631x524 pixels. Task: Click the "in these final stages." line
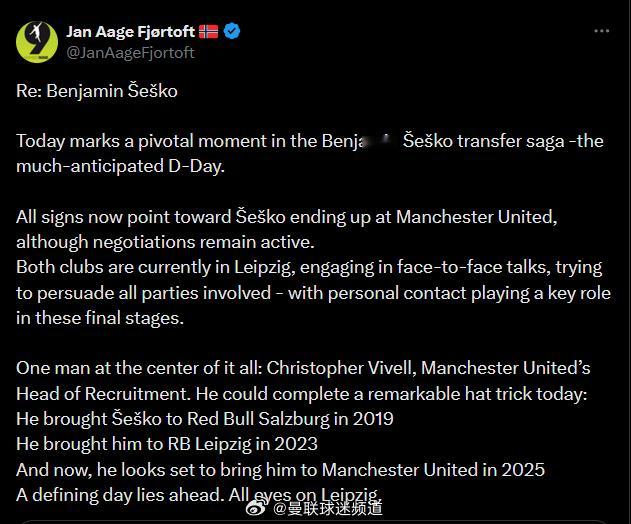pyautogui.click(x=100, y=318)
